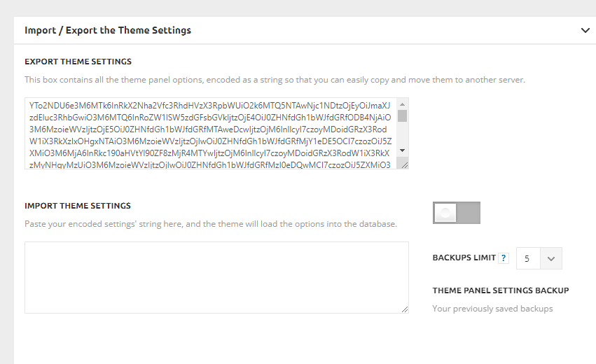The width and height of the screenshot is (596, 364).
Task: Collapse the Import / Export section chevron
Action: pyautogui.click(x=585, y=30)
